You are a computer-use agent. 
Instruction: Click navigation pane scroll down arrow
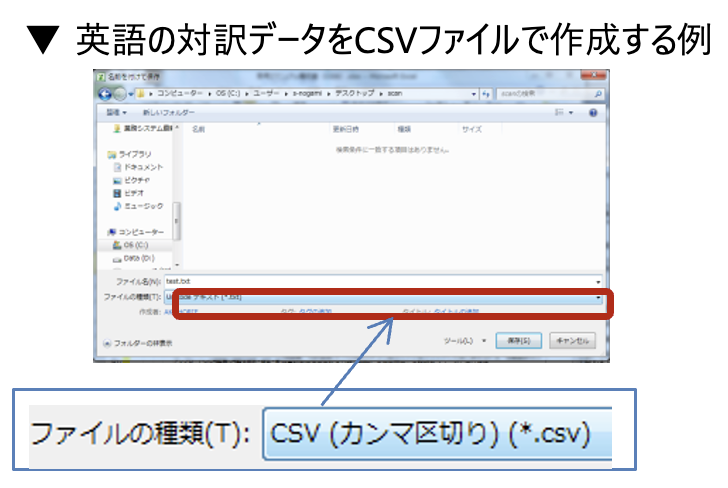(x=176, y=265)
